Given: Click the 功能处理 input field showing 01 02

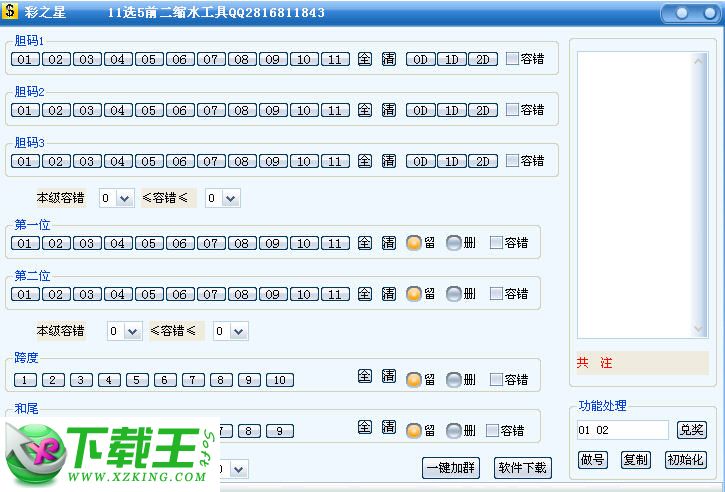Looking at the screenshot, I should tap(623, 430).
